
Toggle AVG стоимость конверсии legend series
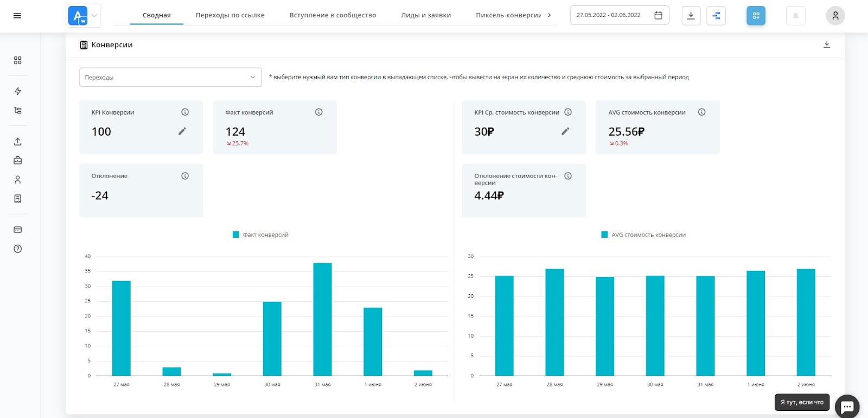pos(643,235)
